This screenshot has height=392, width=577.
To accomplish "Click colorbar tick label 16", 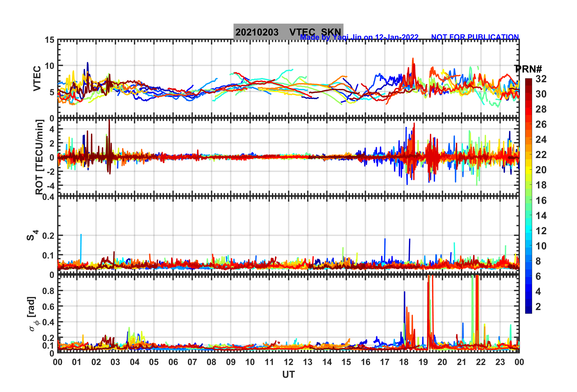I will [x=541, y=201].
